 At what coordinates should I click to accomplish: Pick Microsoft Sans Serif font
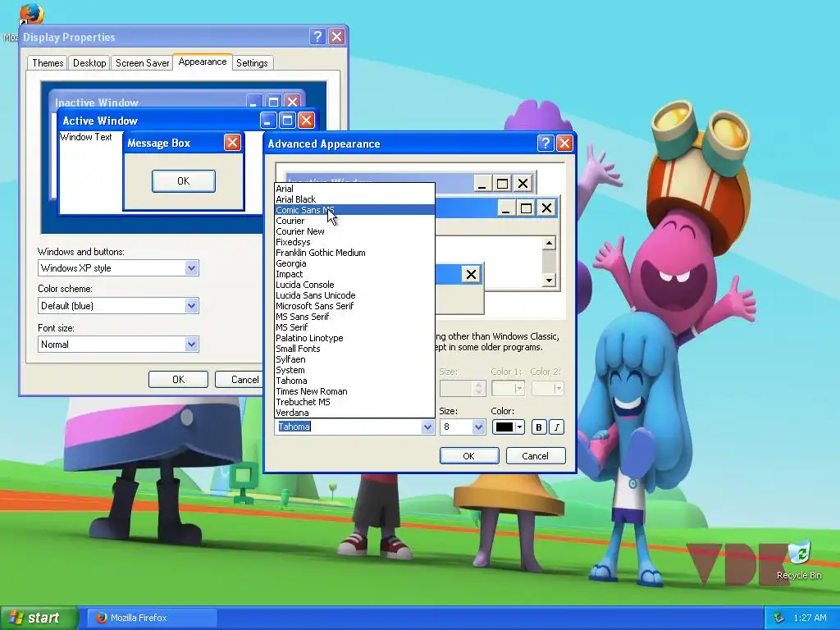click(354, 306)
